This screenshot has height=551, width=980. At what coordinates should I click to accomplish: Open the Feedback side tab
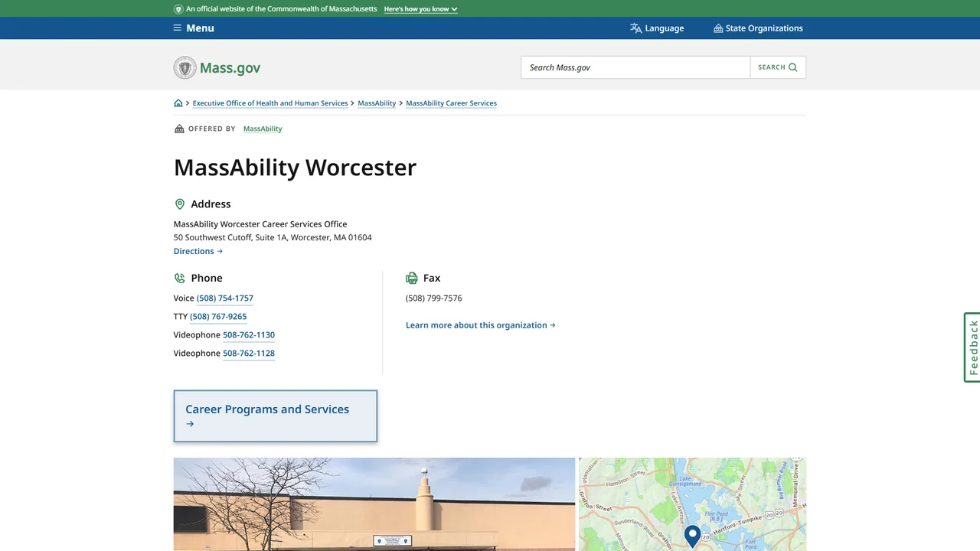[x=972, y=347]
